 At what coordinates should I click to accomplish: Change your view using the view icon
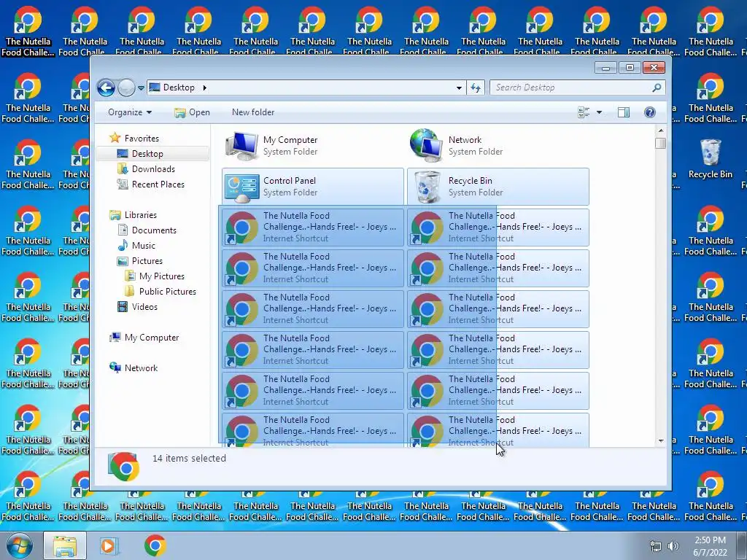[584, 112]
